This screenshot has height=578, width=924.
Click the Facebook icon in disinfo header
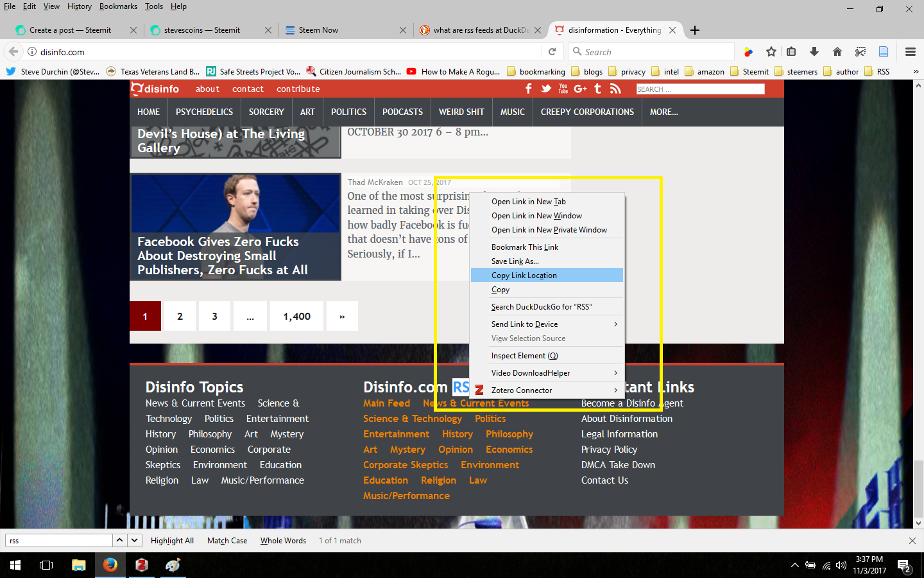[529, 89]
